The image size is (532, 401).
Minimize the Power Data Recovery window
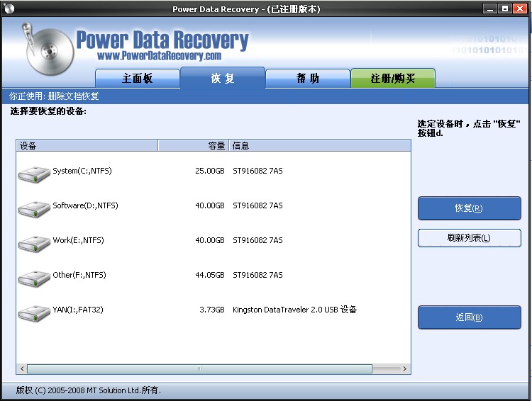[x=490, y=9]
